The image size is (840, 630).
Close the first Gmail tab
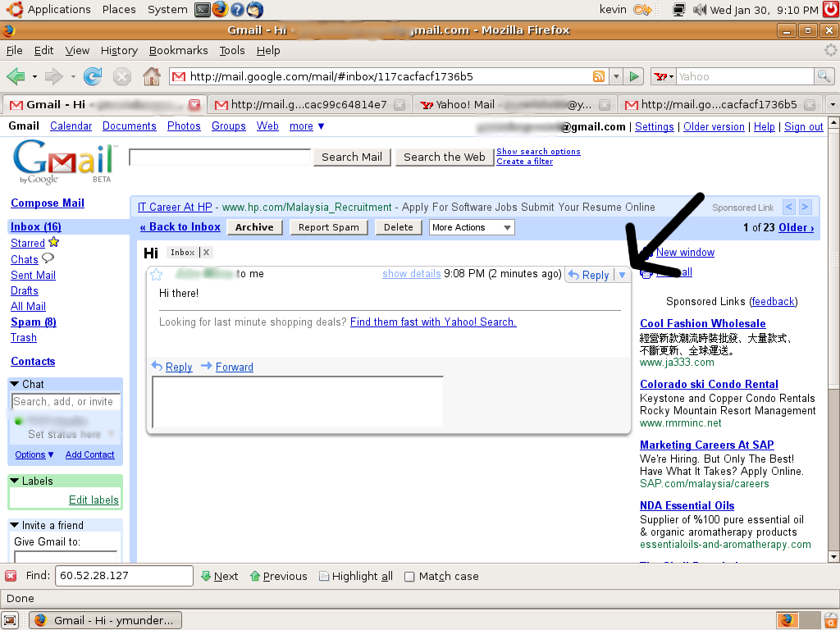click(x=194, y=105)
